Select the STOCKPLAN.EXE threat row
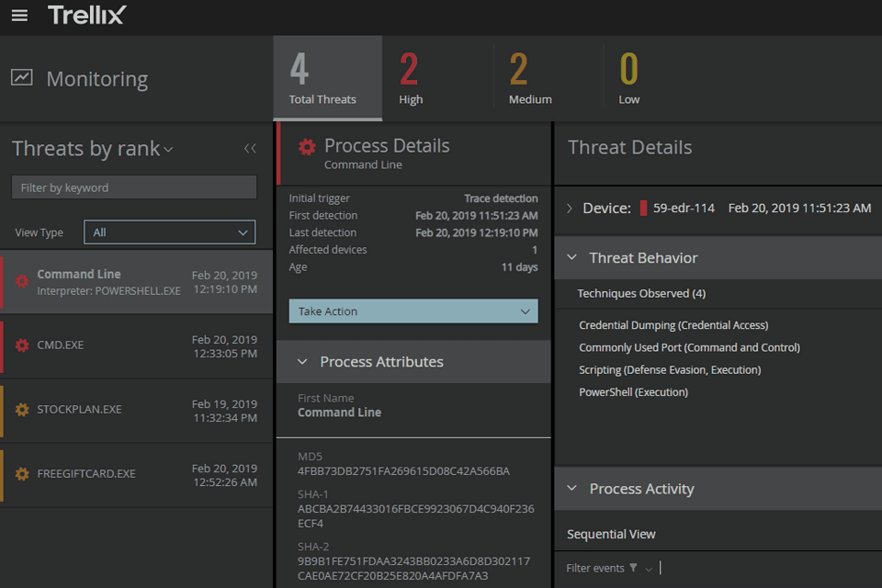The image size is (882, 588). [x=137, y=411]
